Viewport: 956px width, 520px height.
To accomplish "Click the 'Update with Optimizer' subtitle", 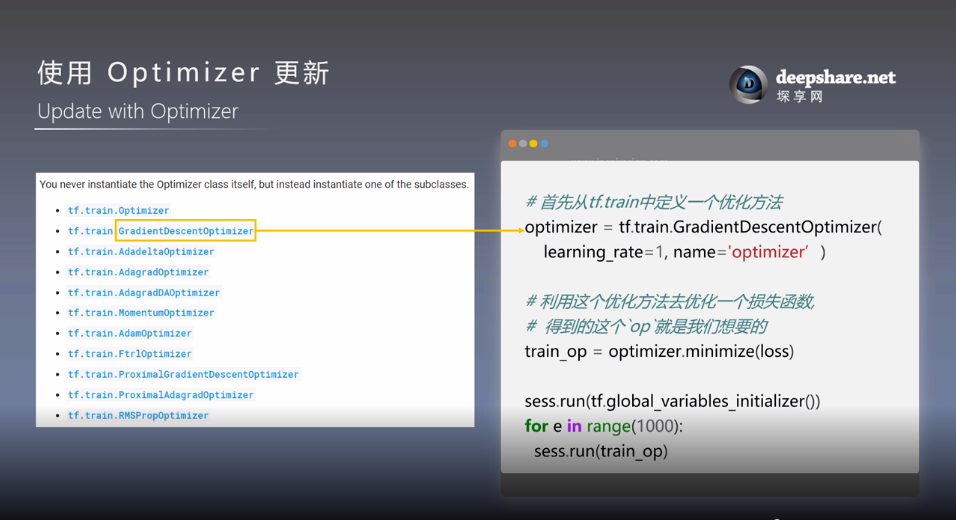I will point(138,111).
